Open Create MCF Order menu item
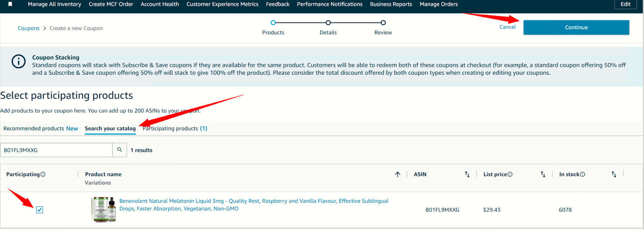 point(111,4)
